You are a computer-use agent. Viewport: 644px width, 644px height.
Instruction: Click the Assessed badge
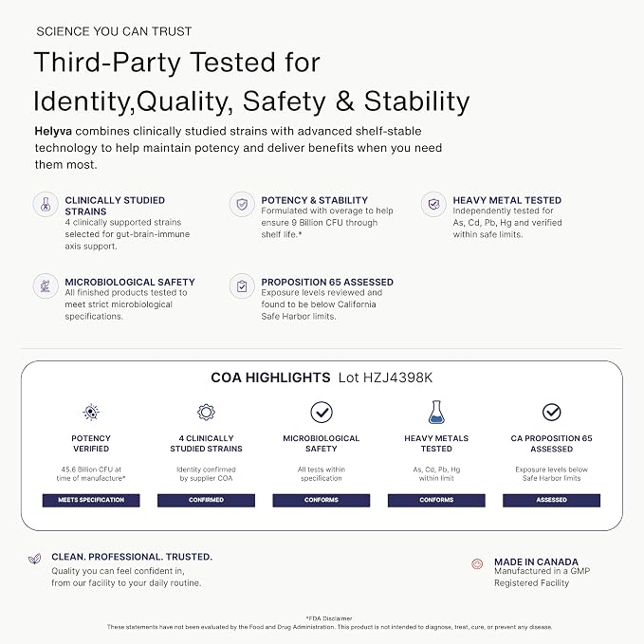[x=552, y=500]
